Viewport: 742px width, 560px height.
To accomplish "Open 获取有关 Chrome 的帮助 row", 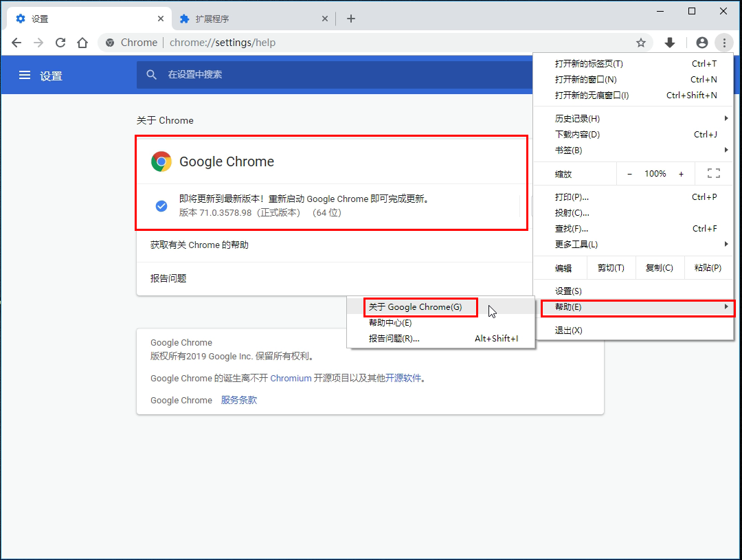I will tap(334, 245).
